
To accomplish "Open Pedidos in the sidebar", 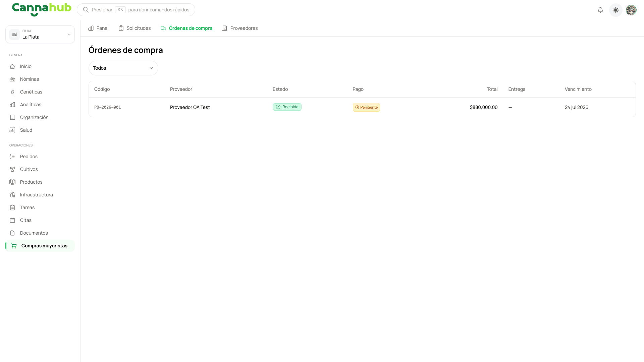I will pyautogui.click(x=40, y=157).
